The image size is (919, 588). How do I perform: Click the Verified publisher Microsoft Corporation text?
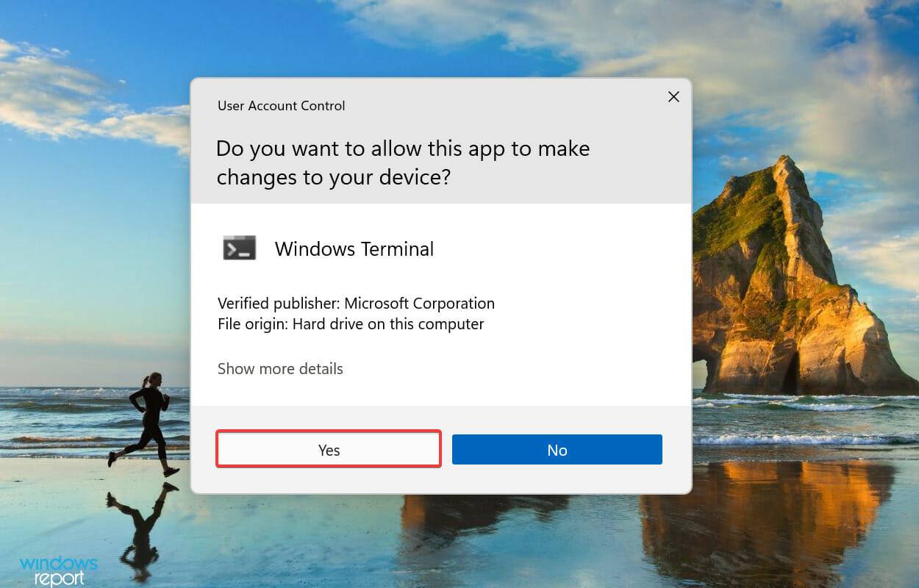click(x=356, y=303)
